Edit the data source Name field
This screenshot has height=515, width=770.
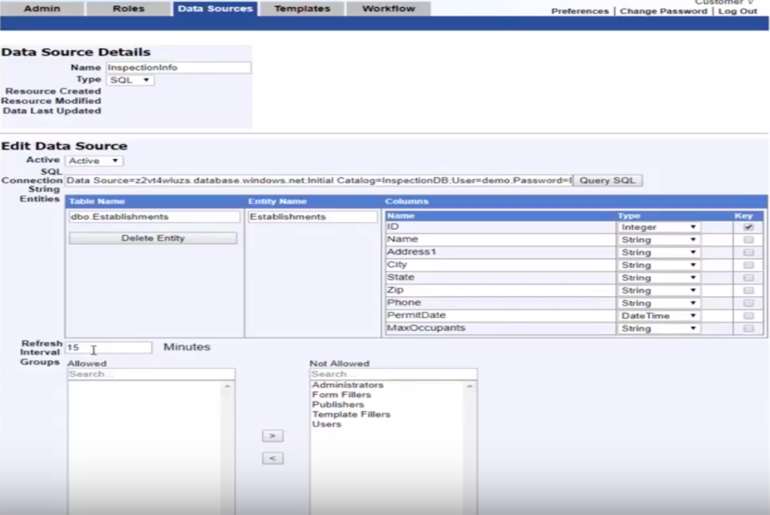178,67
